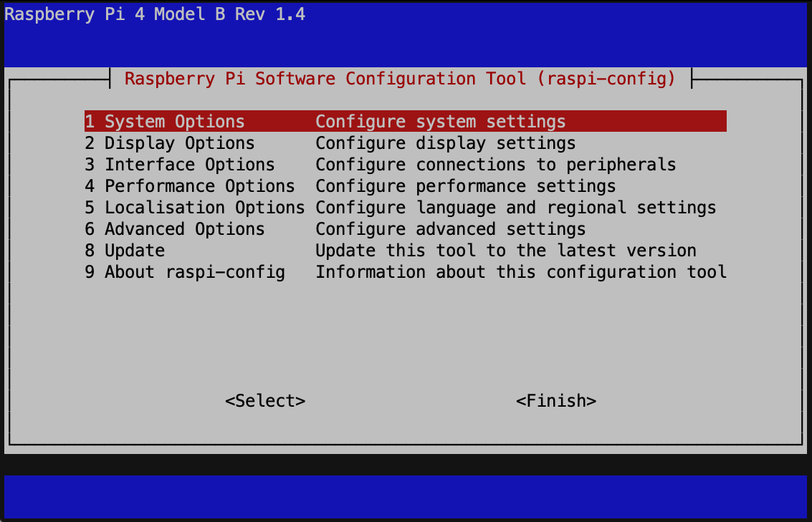Click the Update this tool description text

point(506,250)
